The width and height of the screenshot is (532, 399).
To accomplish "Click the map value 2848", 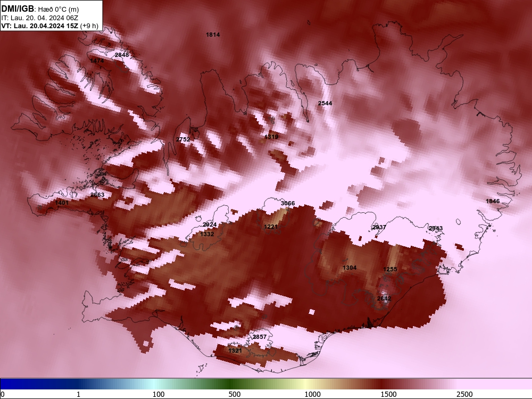I will point(122,55).
